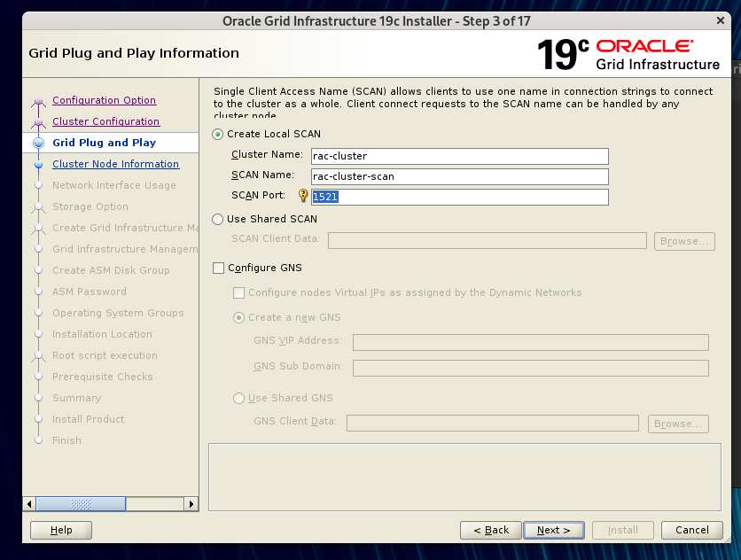Click the GNS VIP Address field
Image resolution: width=741 pixels, height=560 pixels.
pyautogui.click(x=531, y=343)
